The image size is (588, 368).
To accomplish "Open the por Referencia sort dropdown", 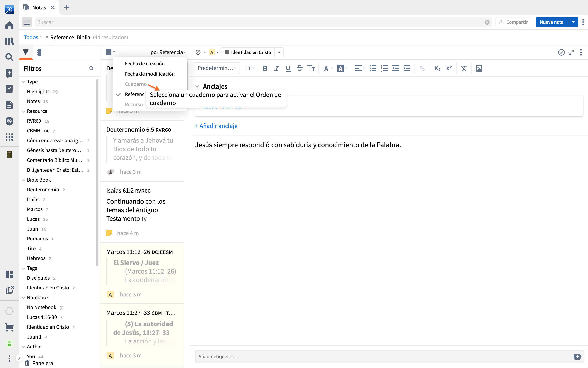I will tap(168, 52).
